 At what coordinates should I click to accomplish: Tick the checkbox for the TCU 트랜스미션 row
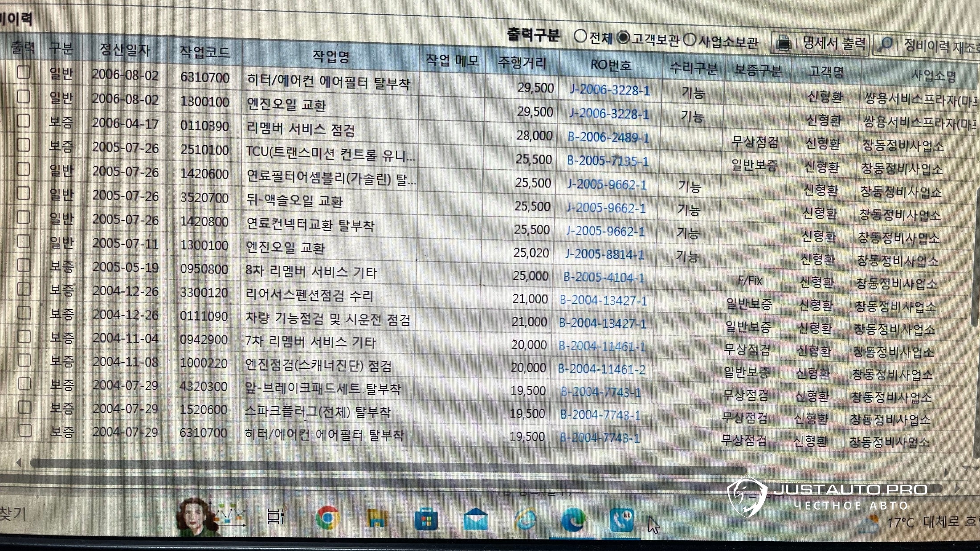pyautogui.click(x=23, y=145)
